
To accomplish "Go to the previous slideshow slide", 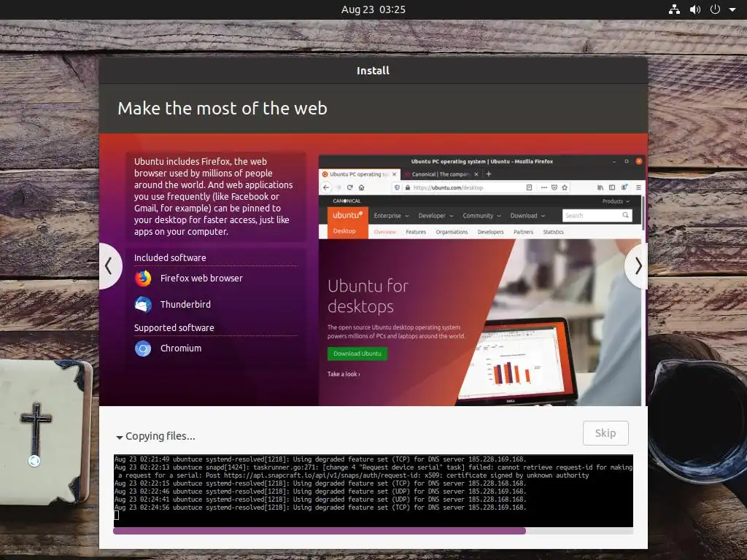I will pyautogui.click(x=109, y=265).
